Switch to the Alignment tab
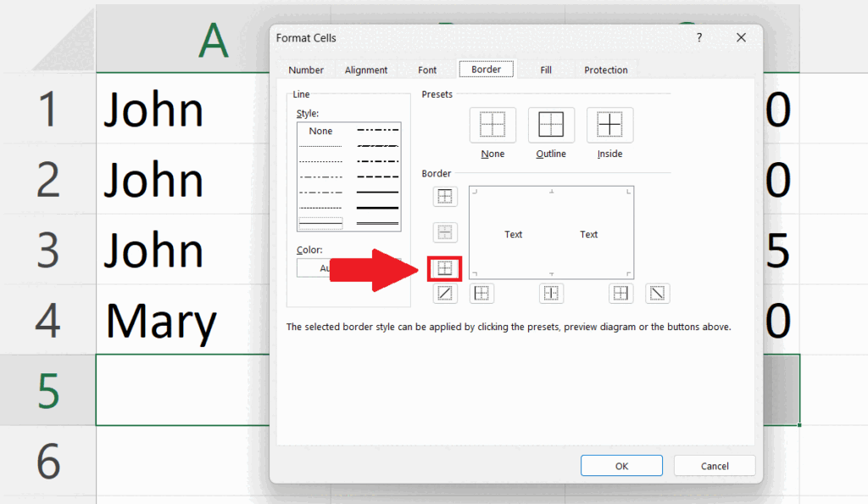Image resolution: width=868 pixels, height=504 pixels. pyautogui.click(x=366, y=70)
